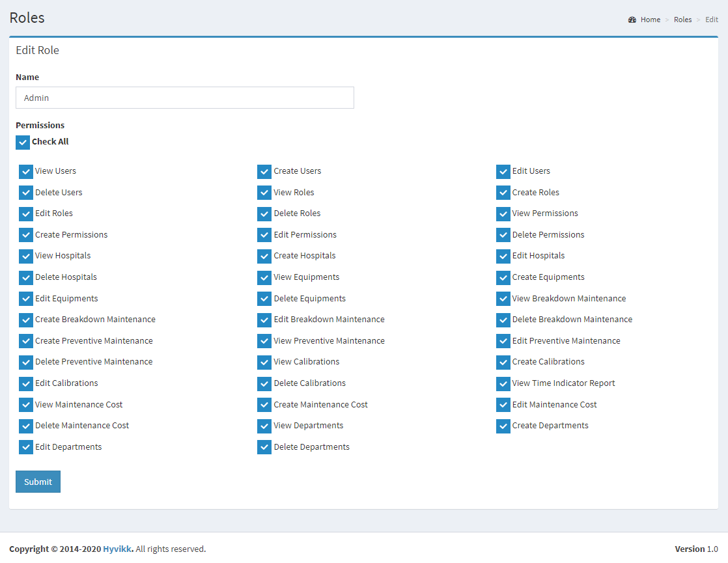The image size is (728, 563).
Task: Uncheck View Users permission
Action: [x=26, y=172]
